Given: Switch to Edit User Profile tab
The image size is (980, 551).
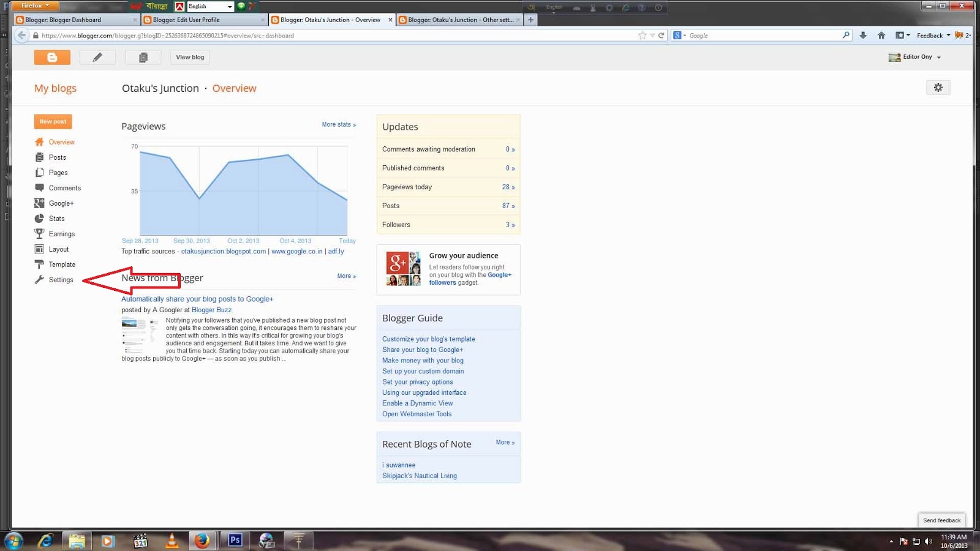Looking at the screenshot, I should click(x=204, y=20).
